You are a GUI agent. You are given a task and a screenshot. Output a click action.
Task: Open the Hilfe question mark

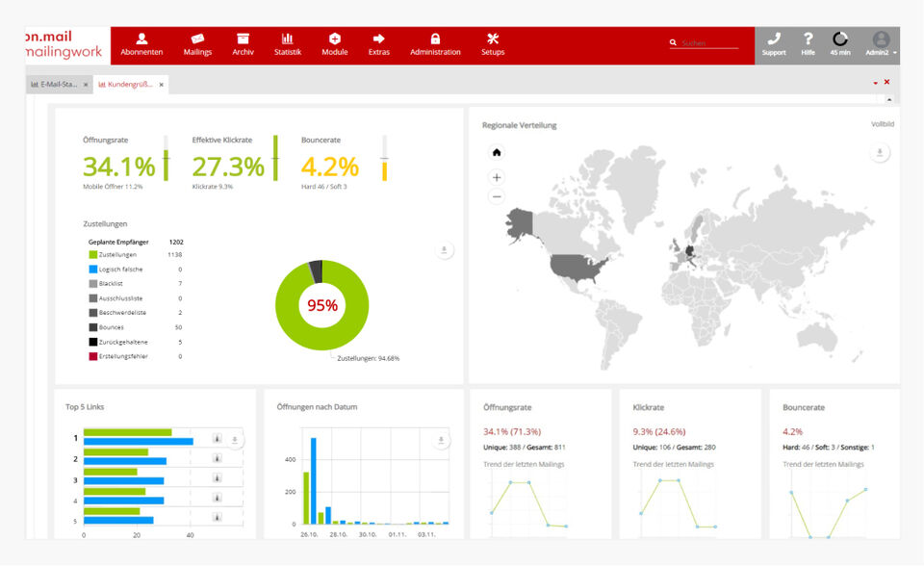pos(808,44)
